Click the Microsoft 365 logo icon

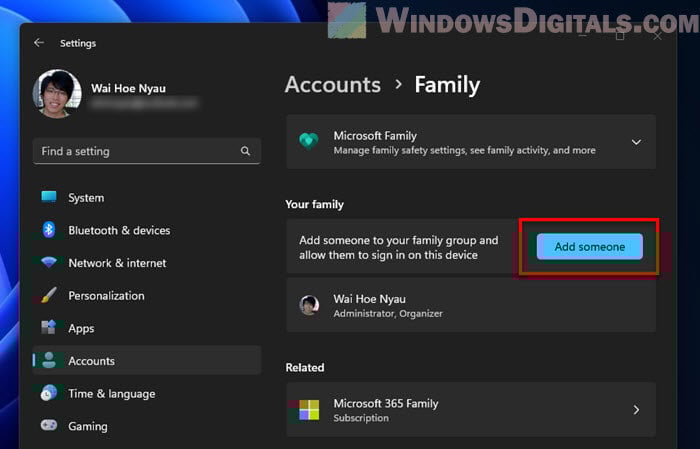[309, 410]
